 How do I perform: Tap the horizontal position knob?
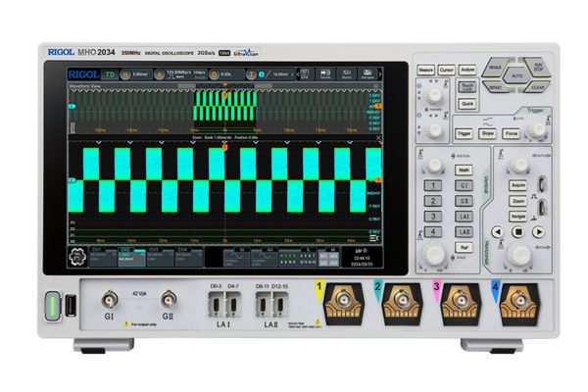(x=519, y=165)
